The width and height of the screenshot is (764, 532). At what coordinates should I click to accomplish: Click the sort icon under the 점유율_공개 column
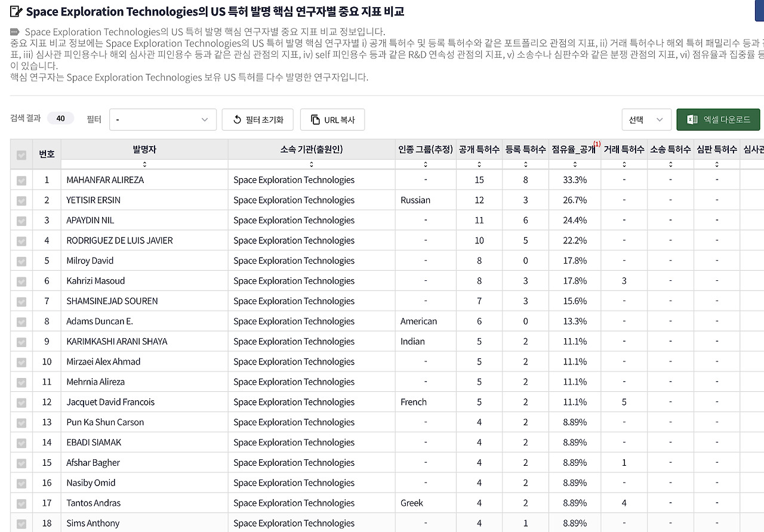coord(574,163)
